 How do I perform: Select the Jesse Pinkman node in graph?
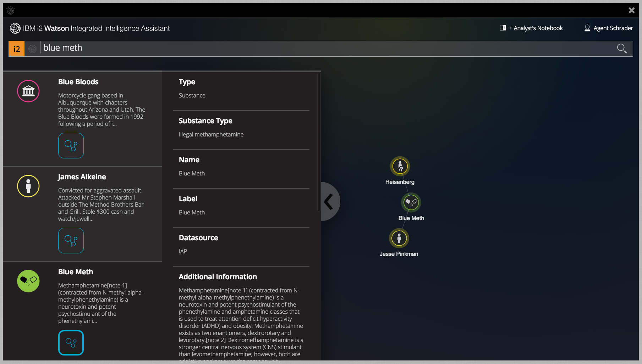pyautogui.click(x=399, y=238)
